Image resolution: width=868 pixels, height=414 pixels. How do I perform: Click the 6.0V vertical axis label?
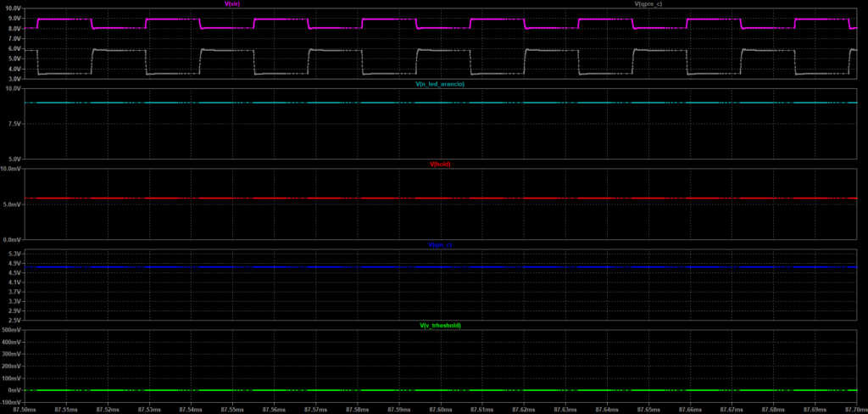click(14, 49)
